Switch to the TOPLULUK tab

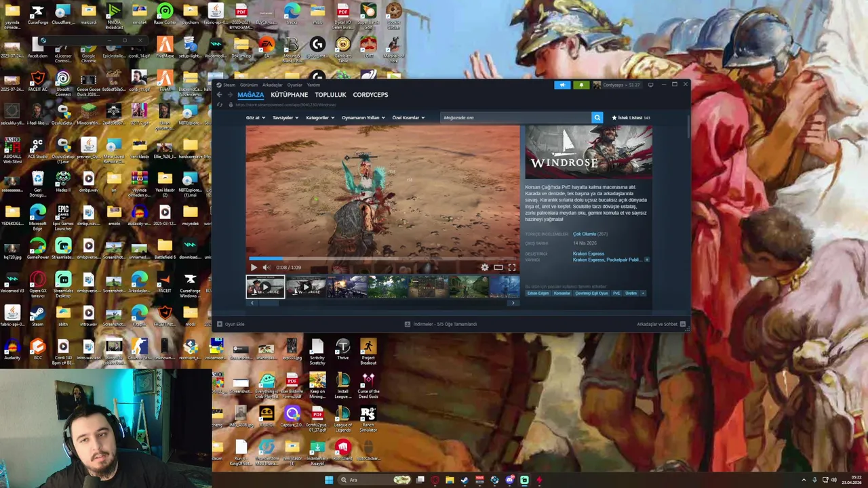point(330,95)
